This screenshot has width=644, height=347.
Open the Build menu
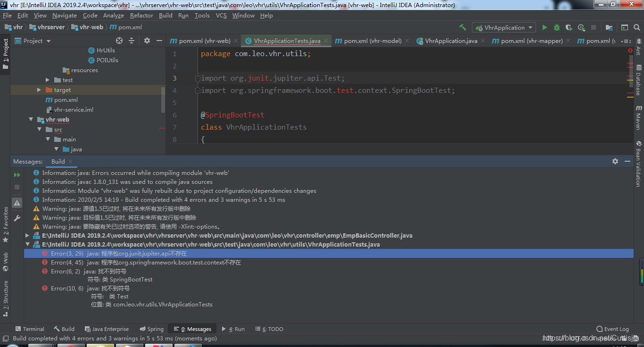[165, 15]
